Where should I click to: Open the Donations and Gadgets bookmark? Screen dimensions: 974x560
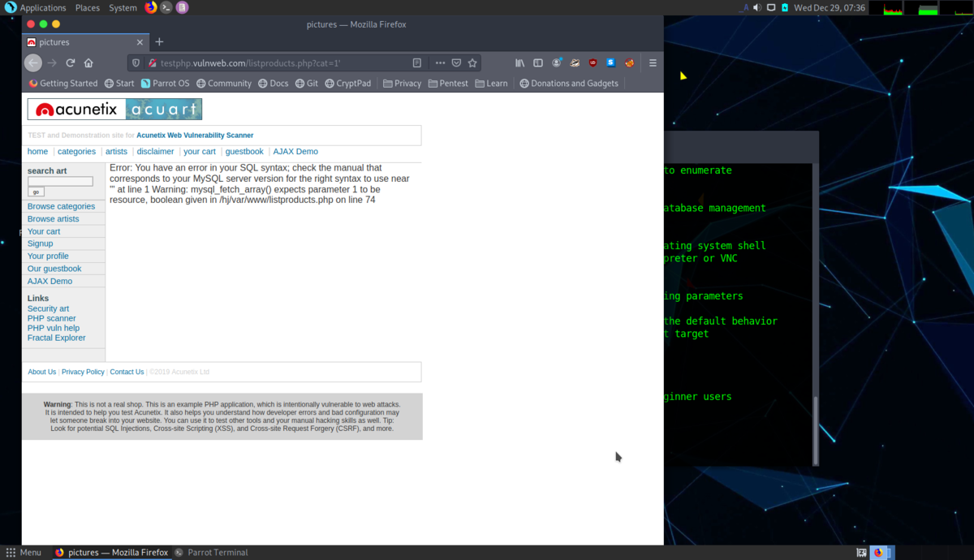click(569, 83)
